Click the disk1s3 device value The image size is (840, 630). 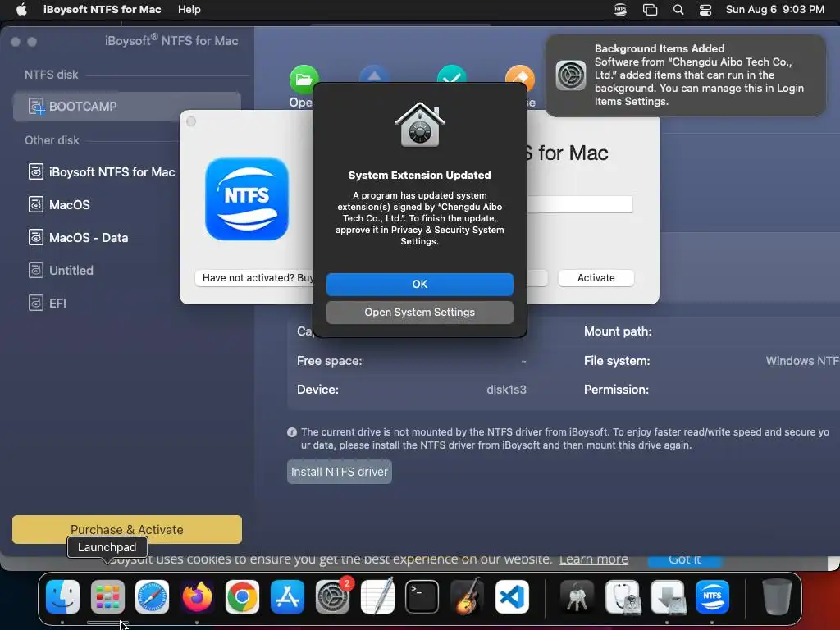(x=506, y=390)
